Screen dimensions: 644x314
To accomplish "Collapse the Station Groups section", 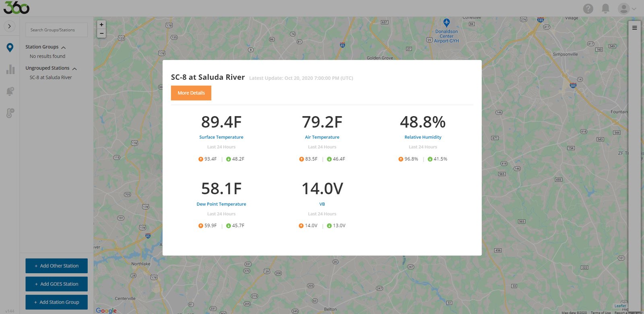I will pyautogui.click(x=64, y=47).
